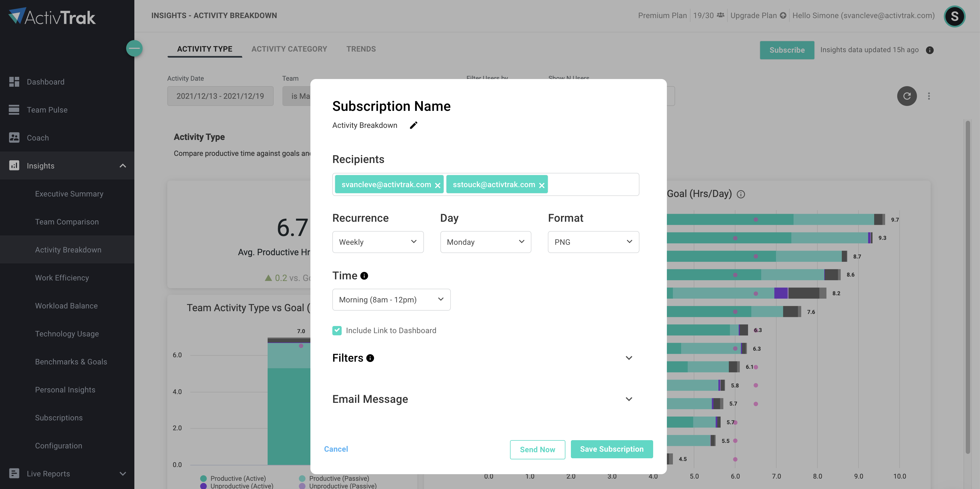Expand Live Reports sidebar chevron
980x489 pixels.
click(x=123, y=474)
